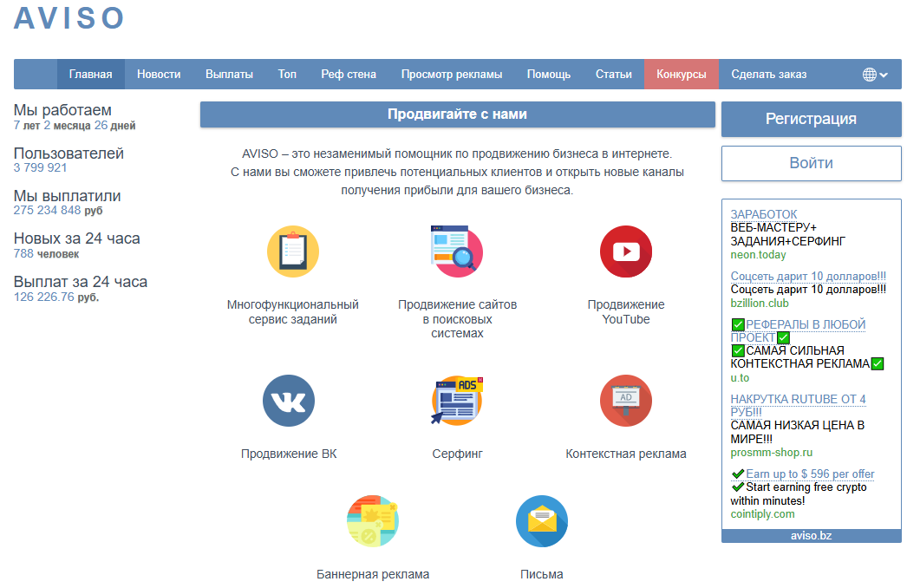Click the clipboard task service icon
907x588 pixels.
pos(292,252)
